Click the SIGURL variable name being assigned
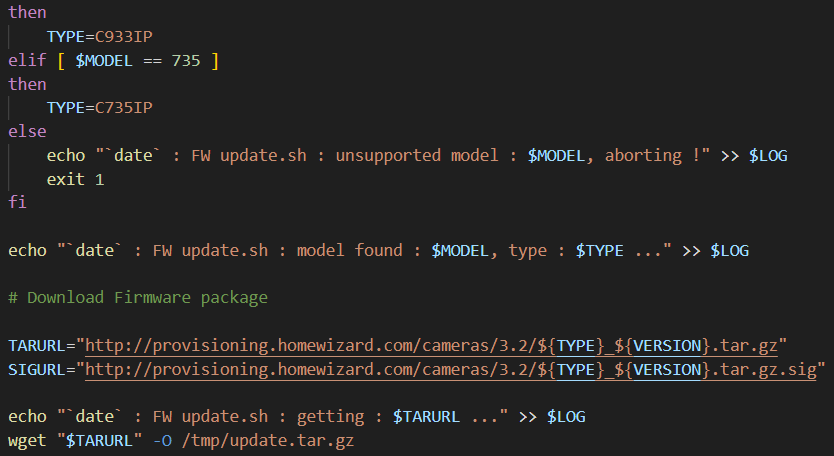 point(37,369)
